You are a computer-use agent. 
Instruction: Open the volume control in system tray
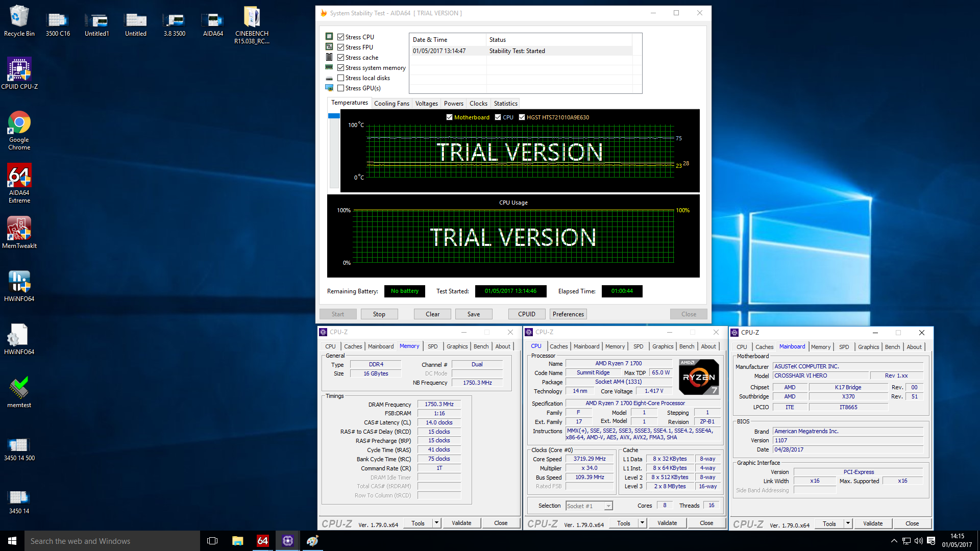point(919,541)
